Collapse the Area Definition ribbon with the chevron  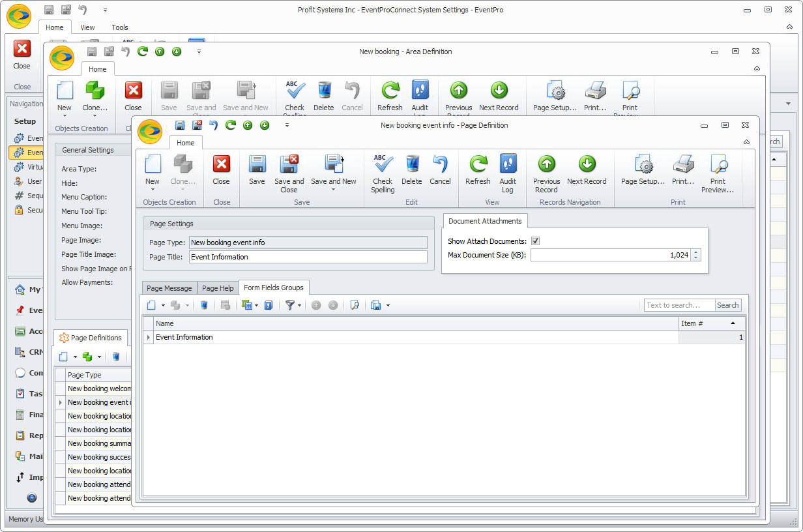[x=757, y=68]
